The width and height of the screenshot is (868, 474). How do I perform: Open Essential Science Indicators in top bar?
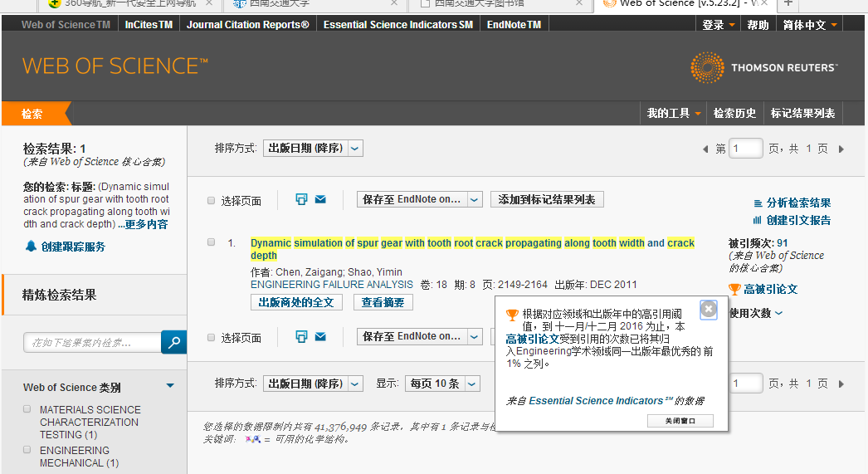point(398,25)
